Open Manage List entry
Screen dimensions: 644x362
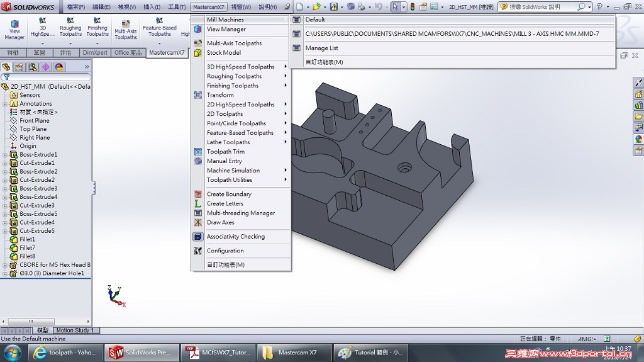[x=453, y=48]
